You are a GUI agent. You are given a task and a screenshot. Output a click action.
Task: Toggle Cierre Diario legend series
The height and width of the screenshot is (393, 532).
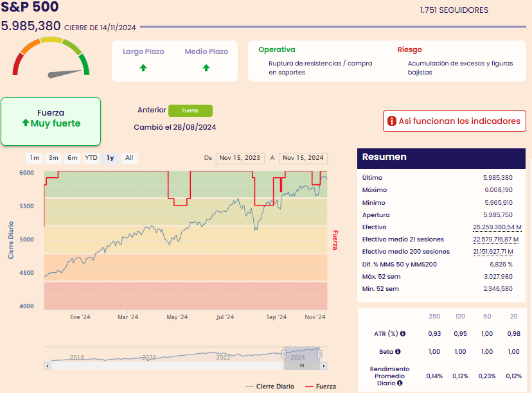pyautogui.click(x=270, y=387)
